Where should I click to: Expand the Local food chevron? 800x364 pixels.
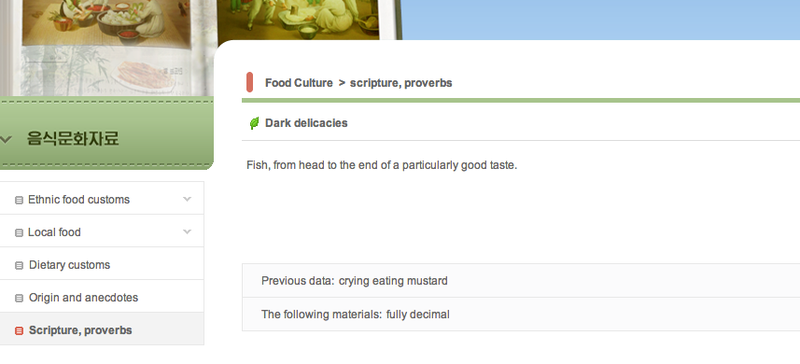[x=187, y=232]
